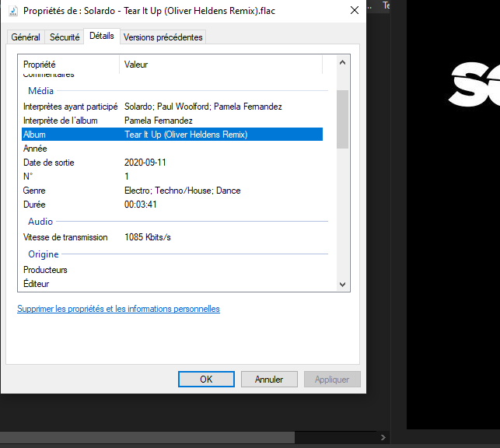This screenshot has width=500, height=448.
Task: Click the date value 2020-09-11
Action: (145, 163)
